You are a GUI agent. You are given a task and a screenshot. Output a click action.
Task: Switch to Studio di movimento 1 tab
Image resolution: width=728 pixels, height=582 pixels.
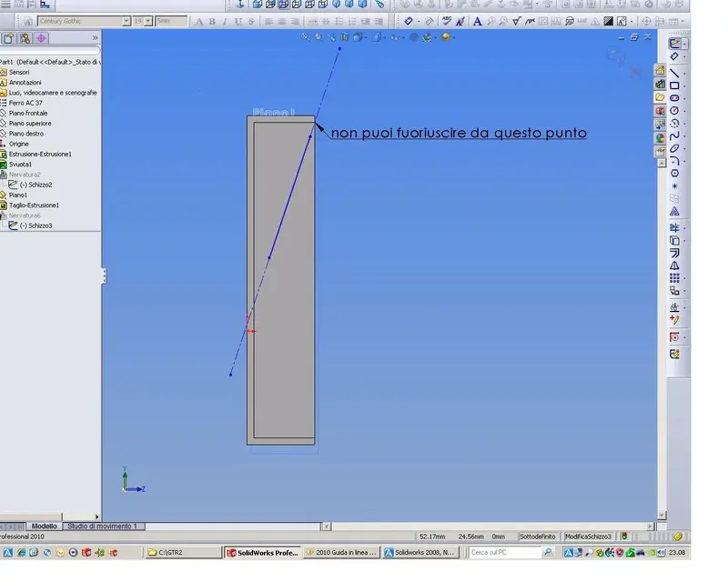103,527
